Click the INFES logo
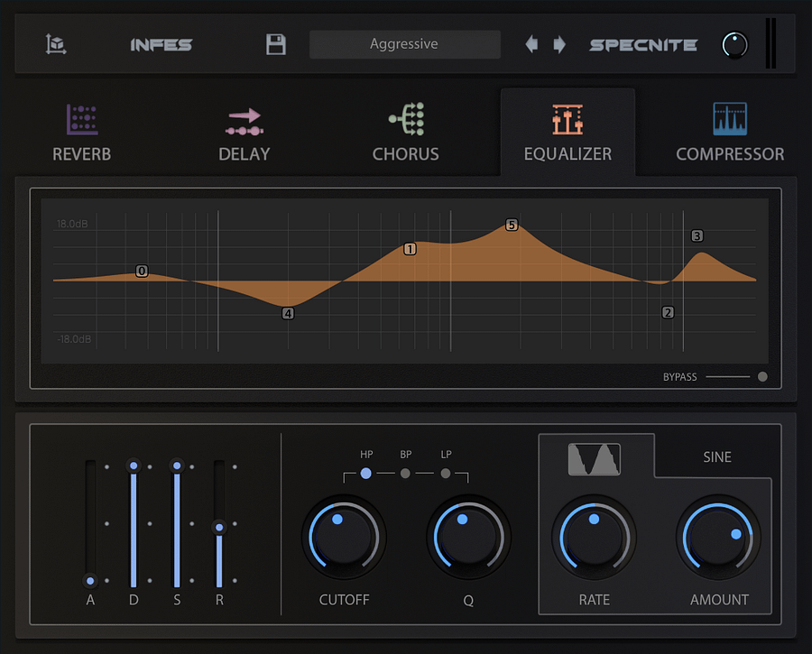 pyautogui.click(x=161, y=44)
